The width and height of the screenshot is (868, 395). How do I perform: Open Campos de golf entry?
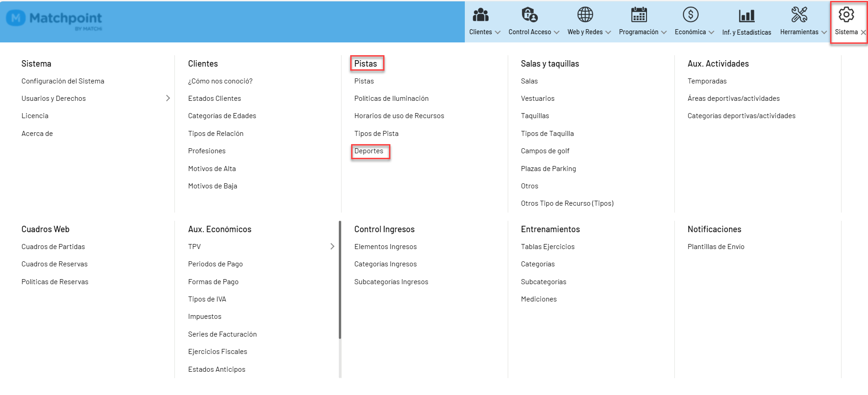click(x=545, y=151)
